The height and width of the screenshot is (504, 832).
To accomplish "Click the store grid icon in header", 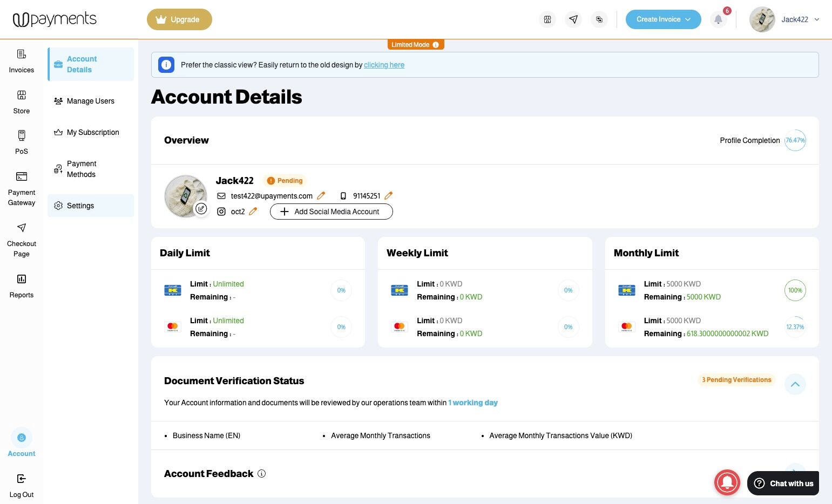I will pos(547,19).
